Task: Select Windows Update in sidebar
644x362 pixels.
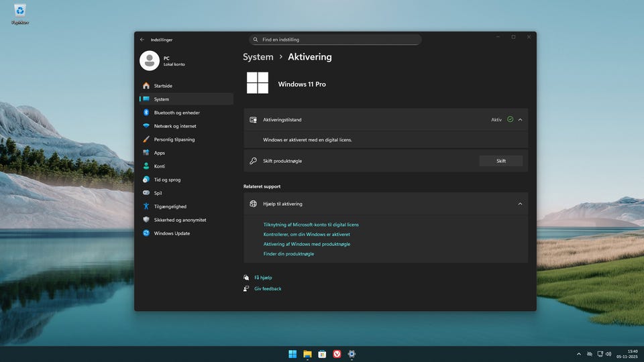Action: (x=172, y=233)
